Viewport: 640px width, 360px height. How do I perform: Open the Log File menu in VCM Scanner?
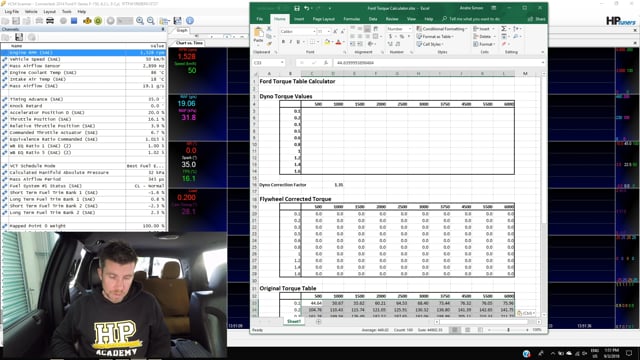coord(11,11)
